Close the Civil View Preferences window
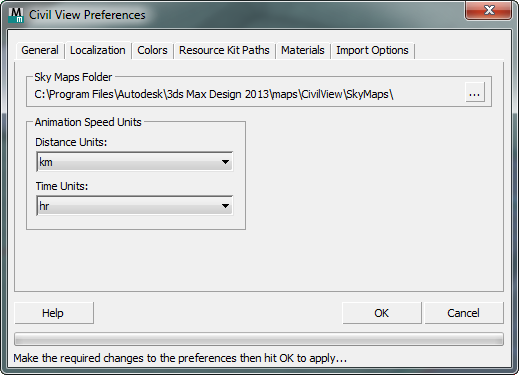The width and height of the screenshot is (519, 375). [489, 10]
